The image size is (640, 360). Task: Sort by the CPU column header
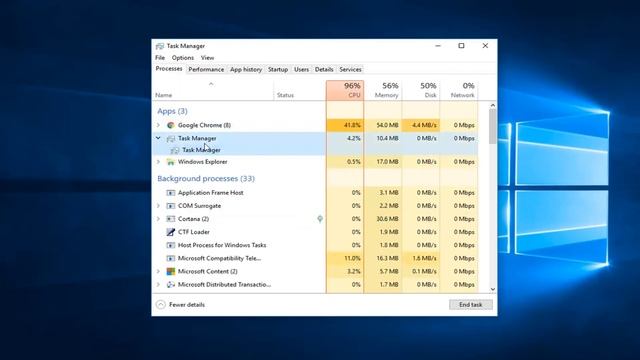(x=345, y=90)
